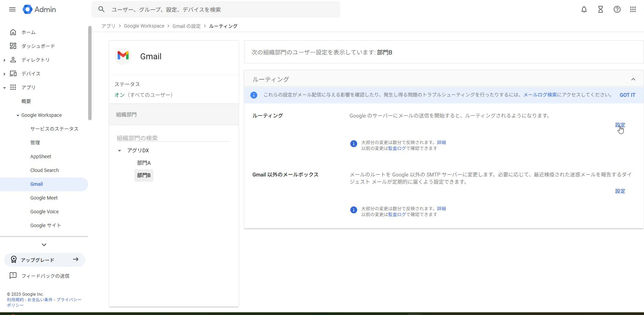This screenshot has height=315, width=644.
Task: Open メールログ検索 link
Action: click(x=540, y=95)
